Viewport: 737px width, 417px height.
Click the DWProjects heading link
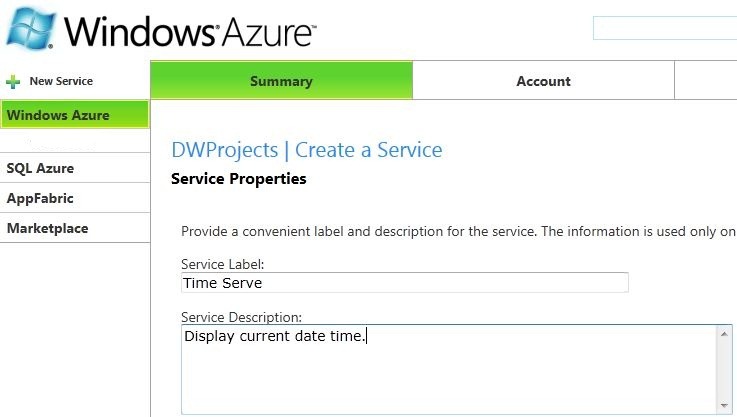coord(225,150)
